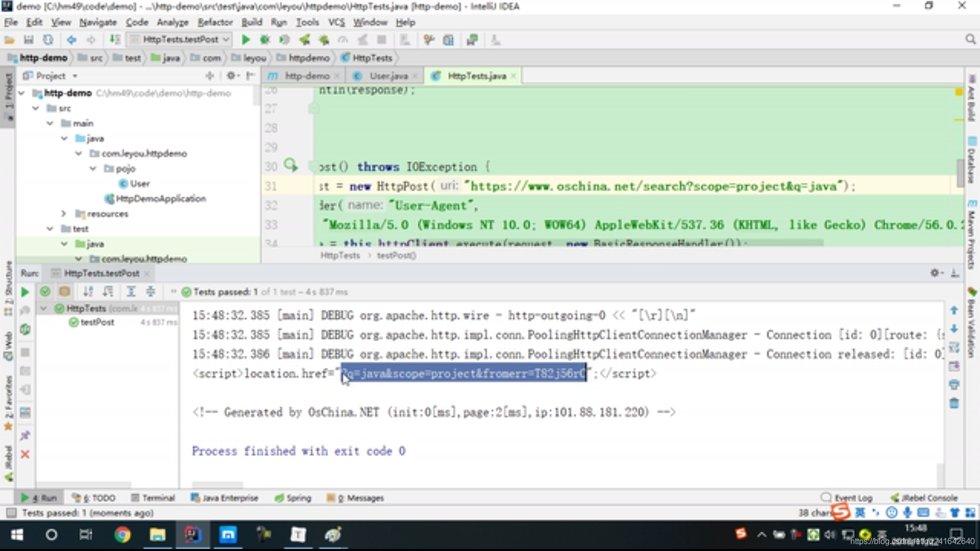Toggle the Maven Projects tool window stripe

point(971,235)
